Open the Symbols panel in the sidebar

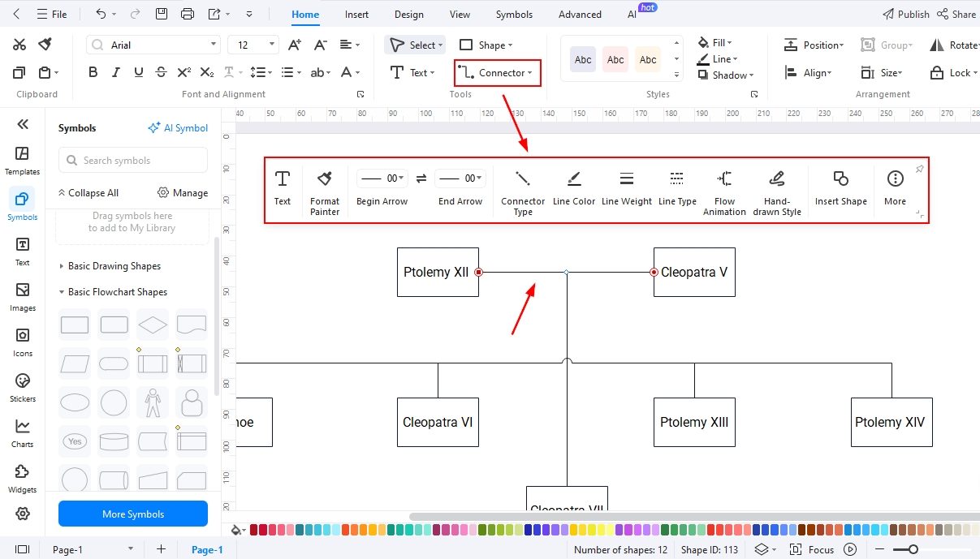click(x=22, y=204)
